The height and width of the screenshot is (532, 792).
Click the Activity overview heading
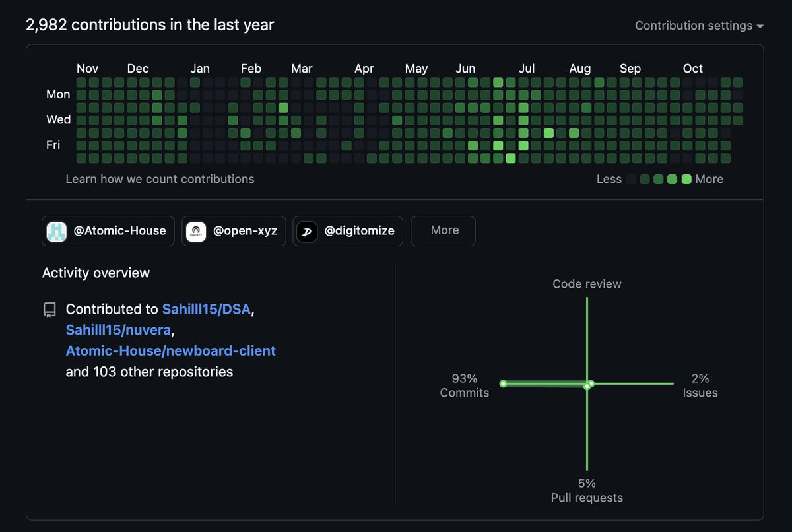(x=96, y=273)
